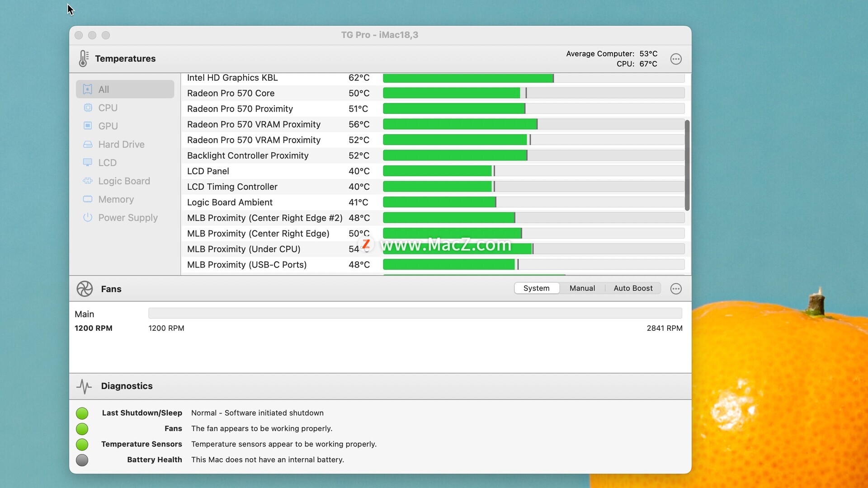Click the header CPU 67°C reading
This screenshot has height=488, width=868.
pos(637,64)
